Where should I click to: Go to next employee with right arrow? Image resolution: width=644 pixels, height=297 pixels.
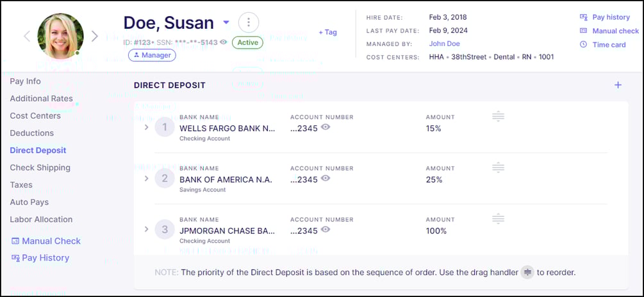pos(95,36)
